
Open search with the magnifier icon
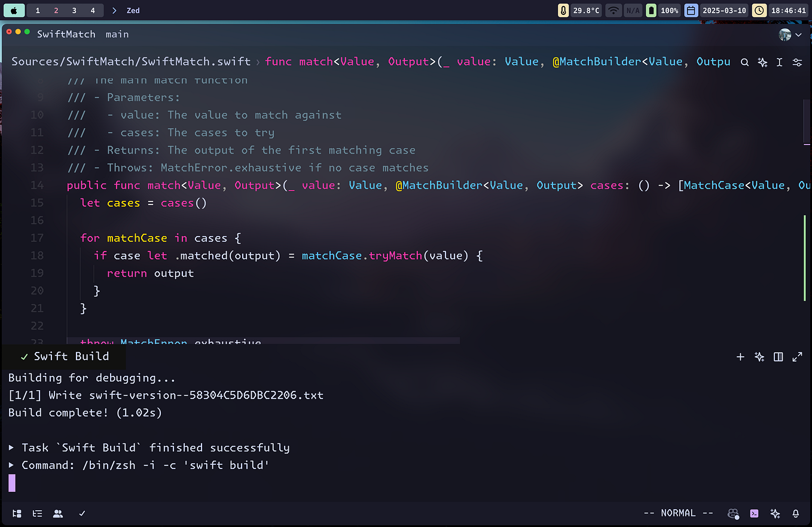pyautogui.click(x=744, y=62)
